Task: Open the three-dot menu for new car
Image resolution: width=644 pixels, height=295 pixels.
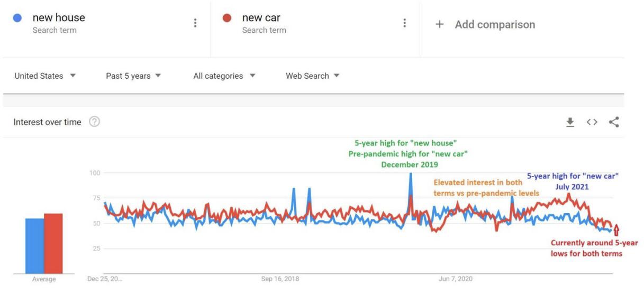Action: (405, 23)
